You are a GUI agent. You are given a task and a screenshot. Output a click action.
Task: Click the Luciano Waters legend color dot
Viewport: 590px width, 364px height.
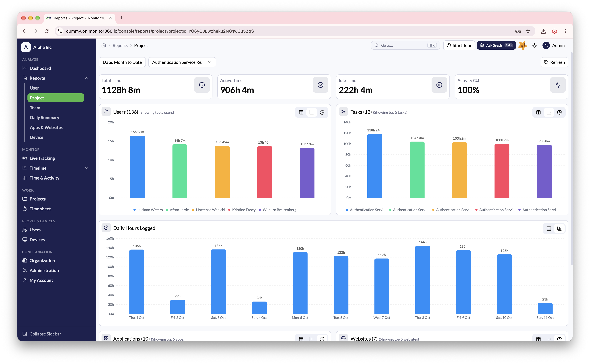point(135,210)
